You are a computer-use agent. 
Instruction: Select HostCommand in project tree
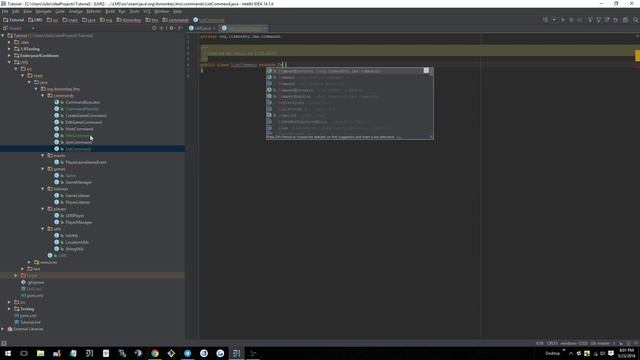79,129
